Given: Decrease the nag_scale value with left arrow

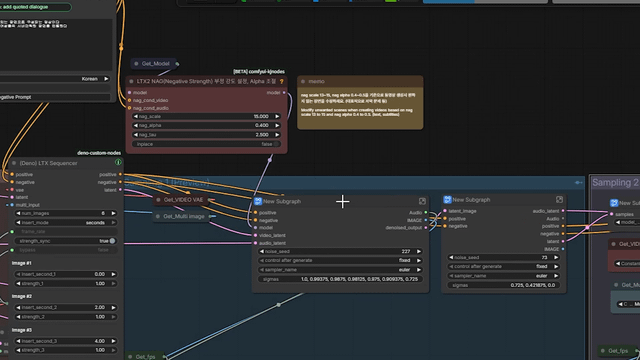Looking at the screenshot, I should [136, 116].
